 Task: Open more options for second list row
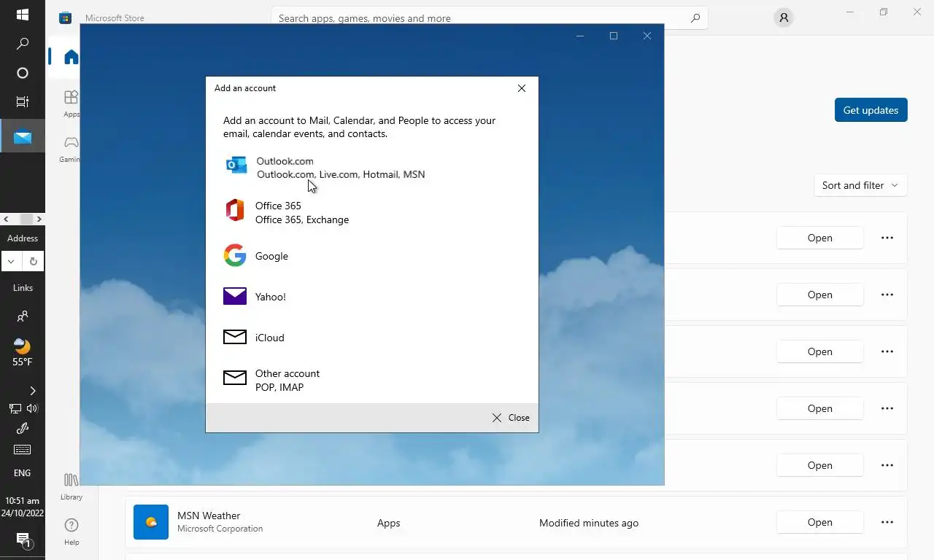pos(887,295)
